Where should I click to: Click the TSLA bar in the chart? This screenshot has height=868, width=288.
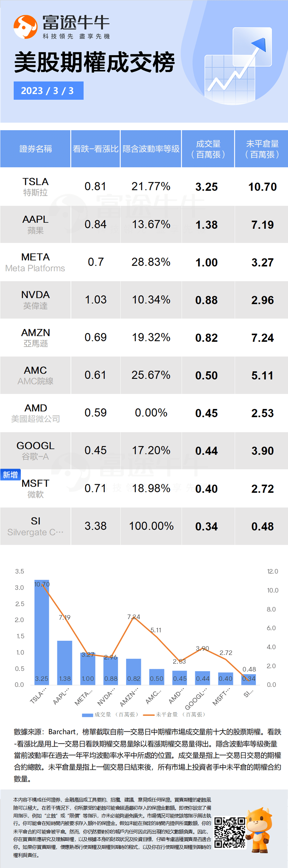(42, 632)
